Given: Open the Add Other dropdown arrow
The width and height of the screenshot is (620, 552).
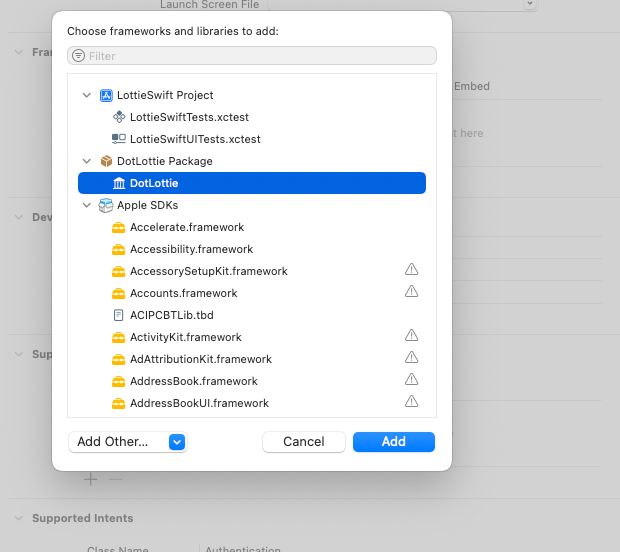Looking at the screenshot, I should pos(177,442).
